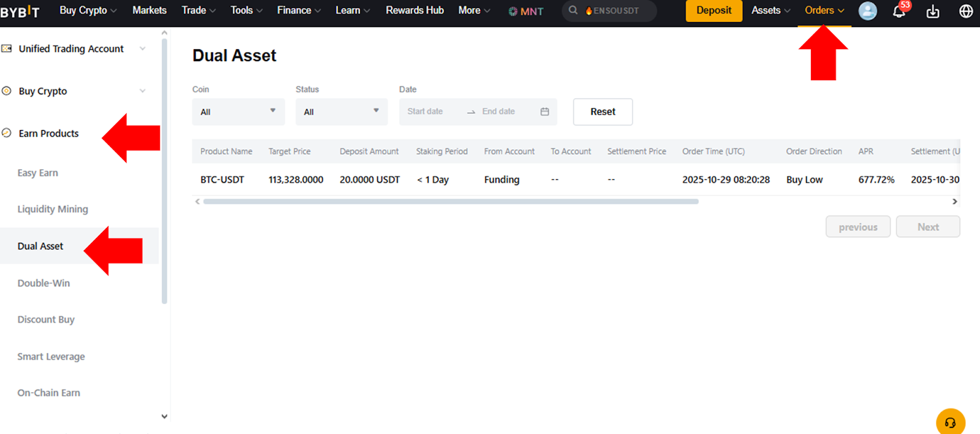Open the Orders dropdown
Image resolution: width=980 pixels, height=434 pixels.
pyautogui.click(x=824, y=10)
